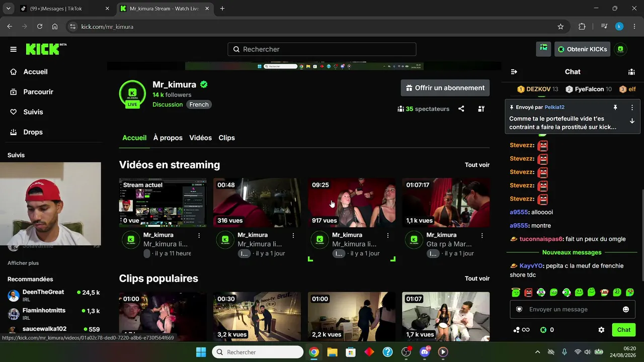Switch to the TikTok Messages browser tab
644x362 pixels.
click(x=64, y=9)
